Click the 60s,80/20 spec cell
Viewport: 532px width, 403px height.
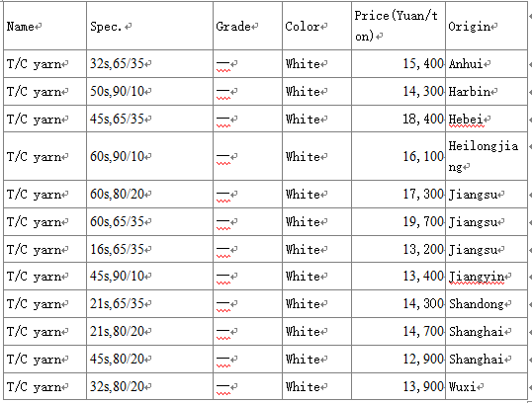150,195
